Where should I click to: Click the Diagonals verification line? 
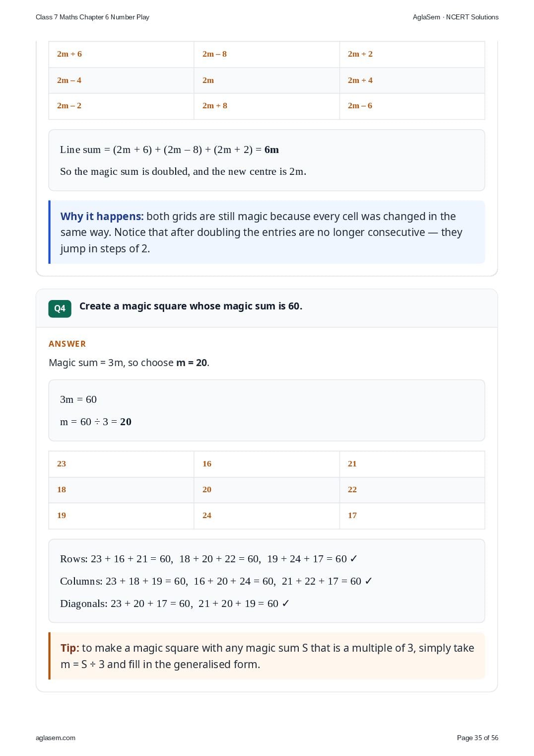click(x=175, y=604)
